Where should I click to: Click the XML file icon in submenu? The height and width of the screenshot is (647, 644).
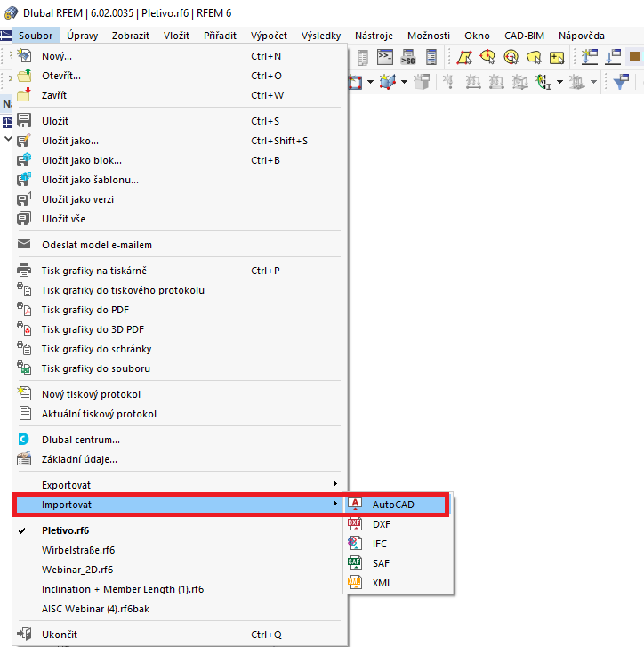(355, 582)
